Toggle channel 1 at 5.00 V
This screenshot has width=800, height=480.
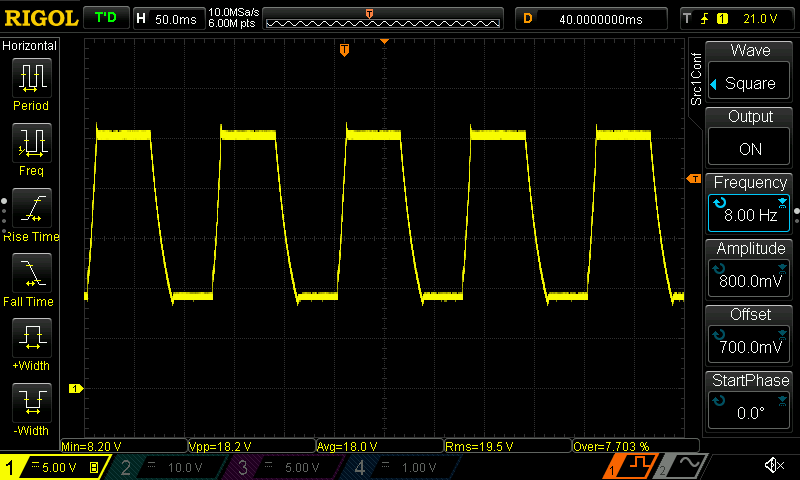click(x=55, y=467)
